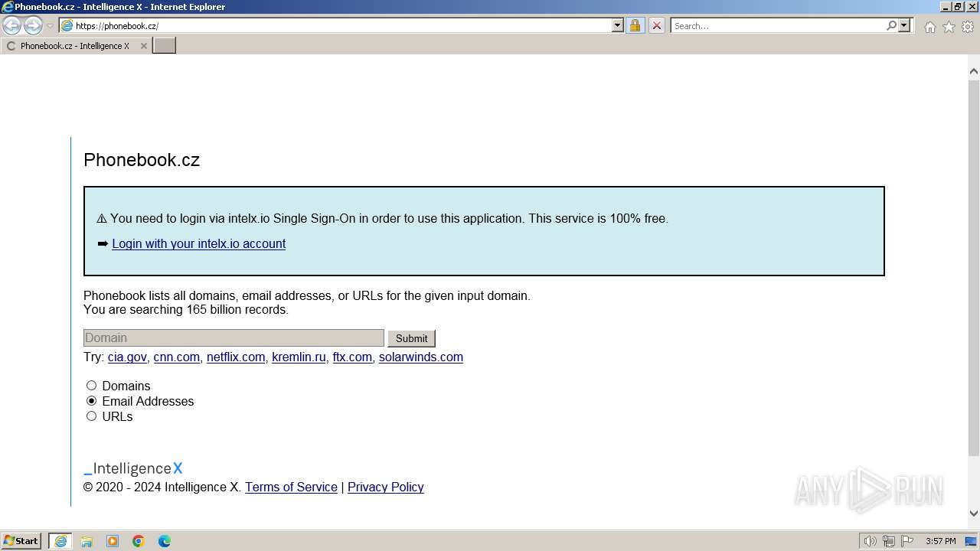Click the network tray icon
The image size is (980, 551).
click(889, 541)
